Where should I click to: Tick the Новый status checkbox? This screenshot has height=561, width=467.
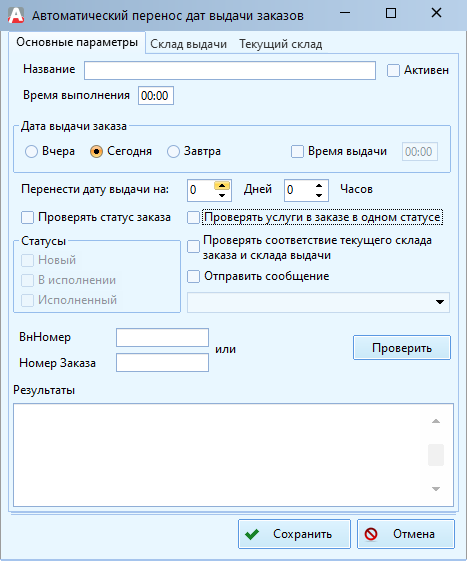(27, 260)
